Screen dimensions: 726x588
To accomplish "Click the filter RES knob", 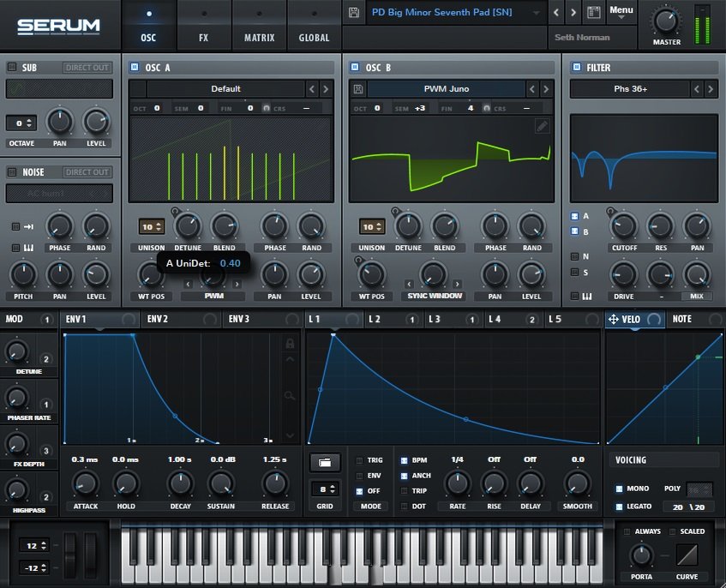I will (x=660, y=226).
